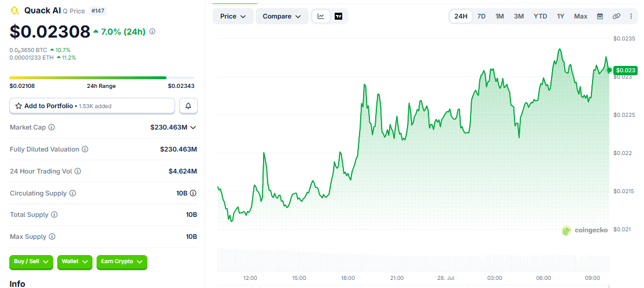Click the info icon next to 10B circulating value
Screen dimensions: 644x288
pos(194,193)
